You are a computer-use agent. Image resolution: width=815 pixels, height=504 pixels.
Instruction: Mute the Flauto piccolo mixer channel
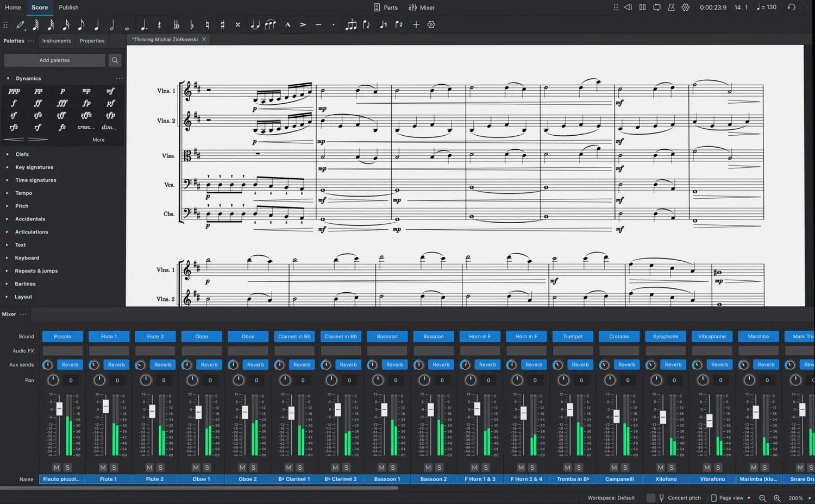point(57,468)
